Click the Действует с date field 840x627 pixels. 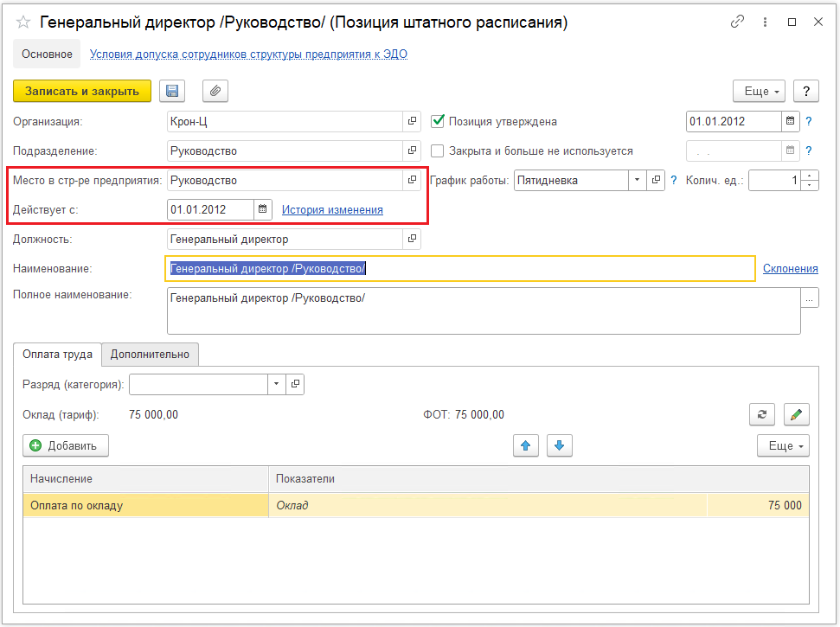coord(210,209)
